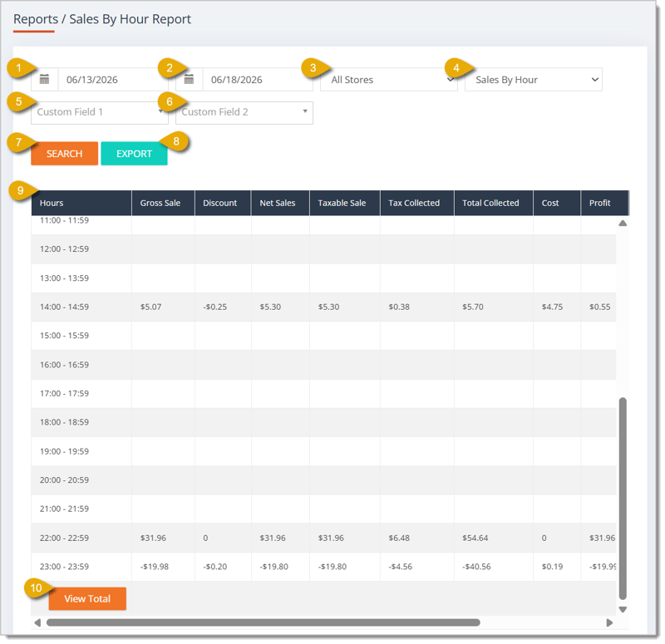
Task: Select the 21:00 - 21:59 hour row
Action: click(323, 509)
